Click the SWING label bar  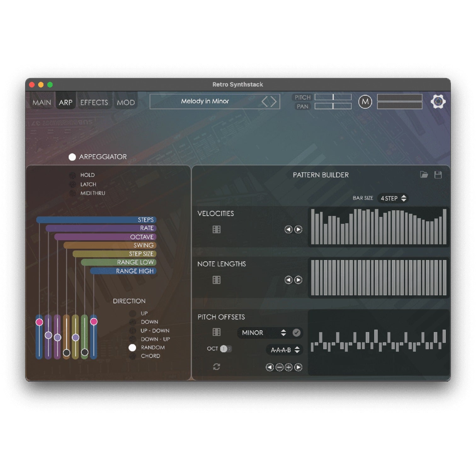point(110,245)
